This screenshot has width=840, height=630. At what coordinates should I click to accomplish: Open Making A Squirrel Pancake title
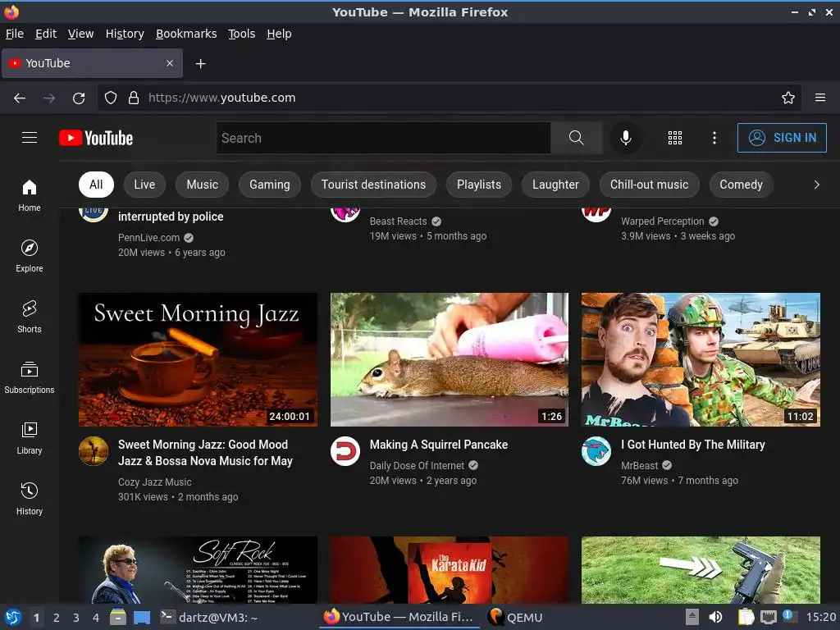click(439, 445)
